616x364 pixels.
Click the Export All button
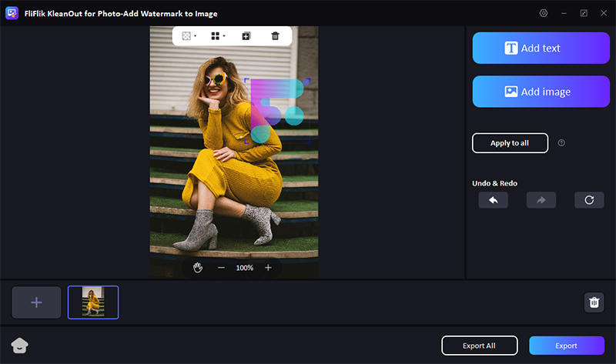(x=479, y=346)
